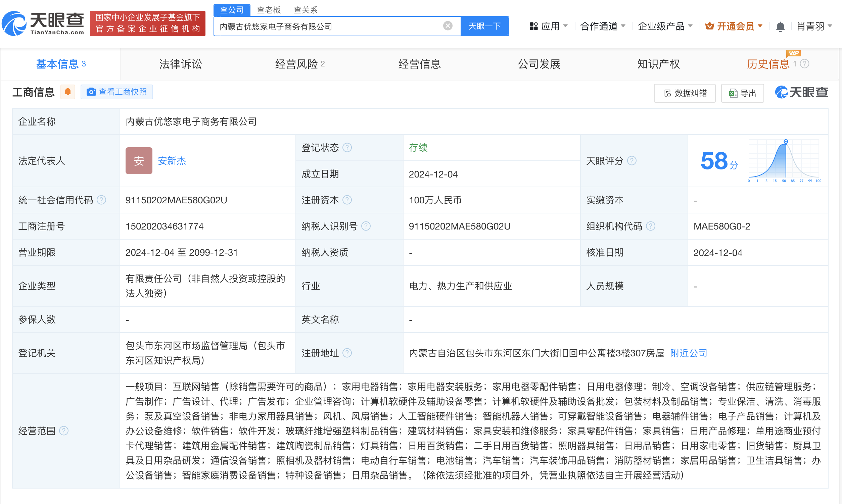842x504 pixels.
Task: Open the 附近公司 link
Action: coord(688,353)
